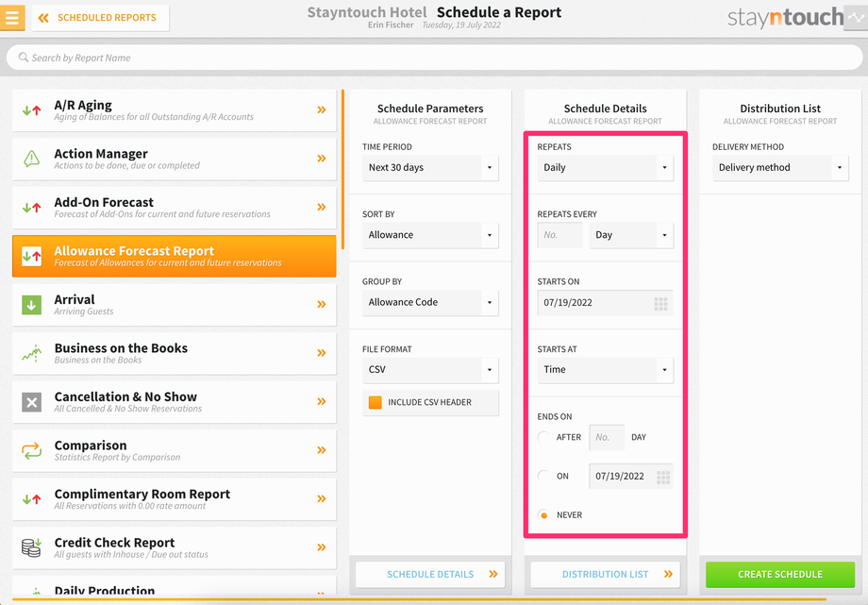868x605 pixels.
Task: Select the Action Manager report title
Action: click(101, 154)
